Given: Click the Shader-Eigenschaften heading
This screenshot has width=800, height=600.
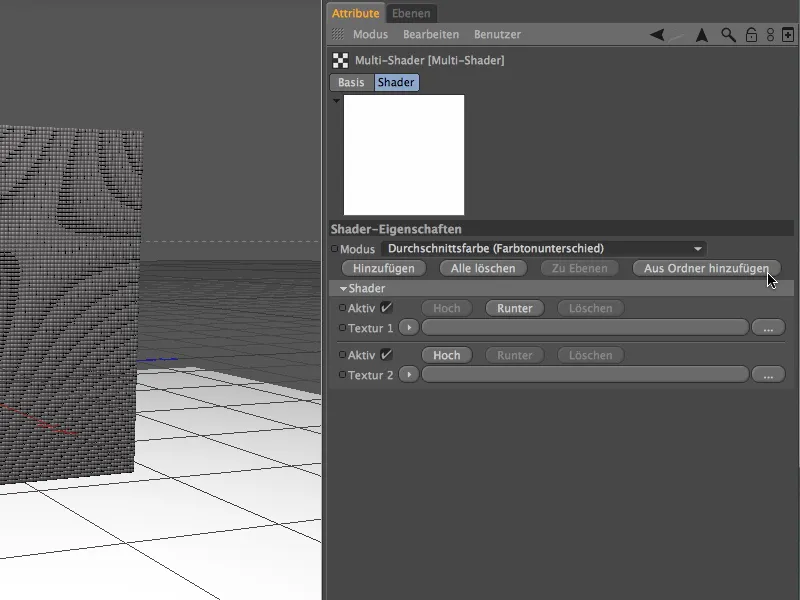Looking at the screenshot, I should click(x=396, y=229).
